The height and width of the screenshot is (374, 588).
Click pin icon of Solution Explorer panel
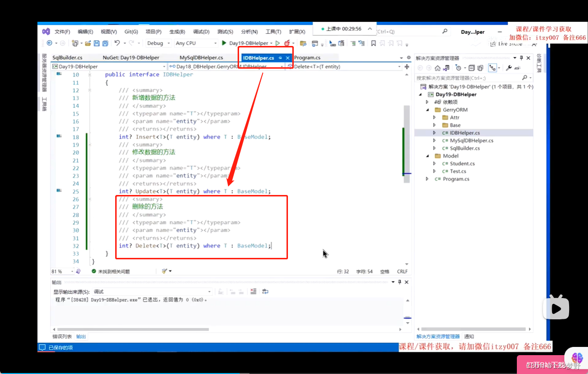(x=521, y=58)
